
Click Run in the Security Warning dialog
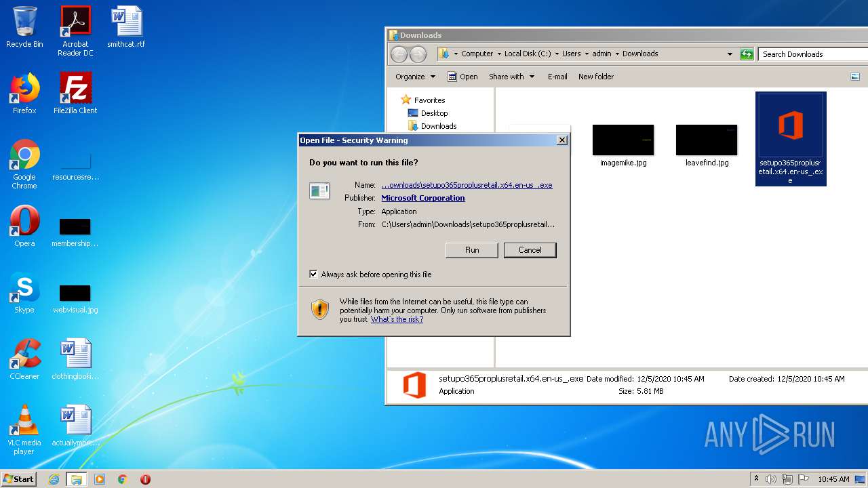coord(472,250)
